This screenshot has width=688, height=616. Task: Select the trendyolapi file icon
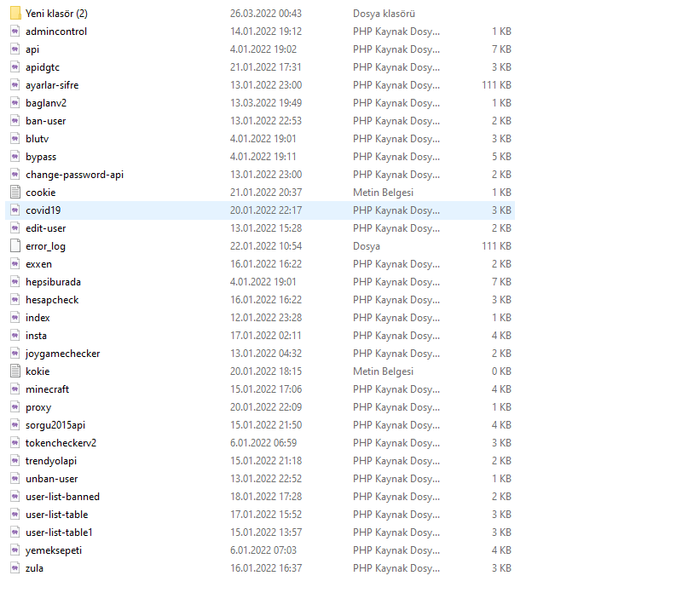point(15,461)
